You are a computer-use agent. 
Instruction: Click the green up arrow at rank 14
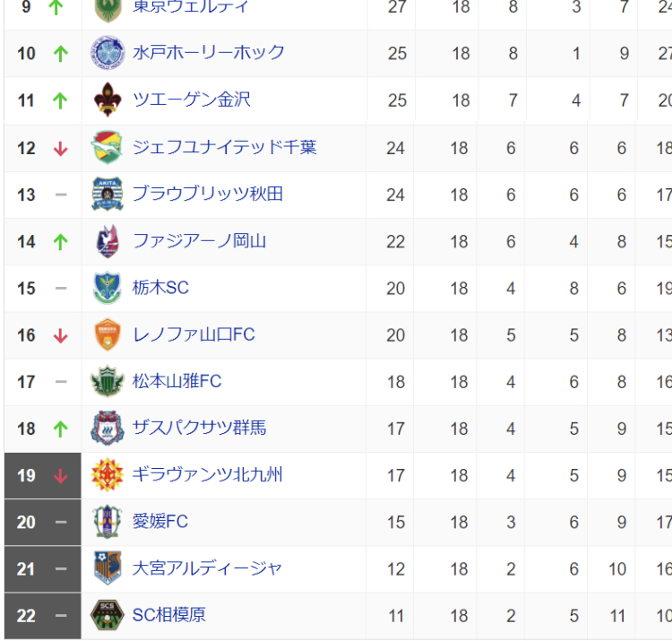pos(61,241)
